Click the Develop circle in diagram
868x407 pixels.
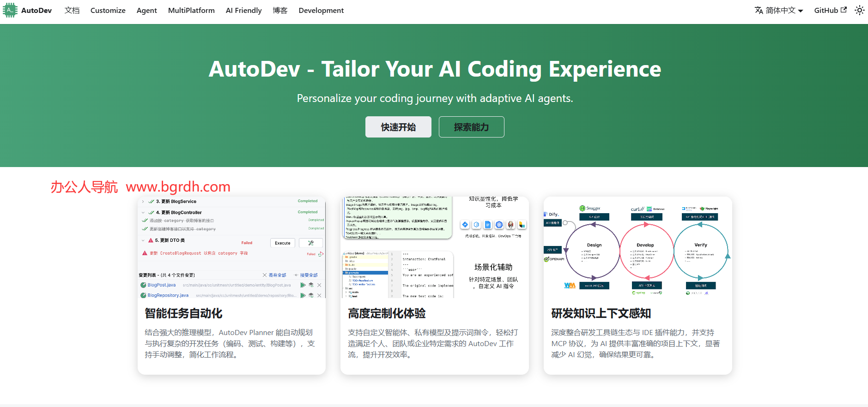point(646,251)
